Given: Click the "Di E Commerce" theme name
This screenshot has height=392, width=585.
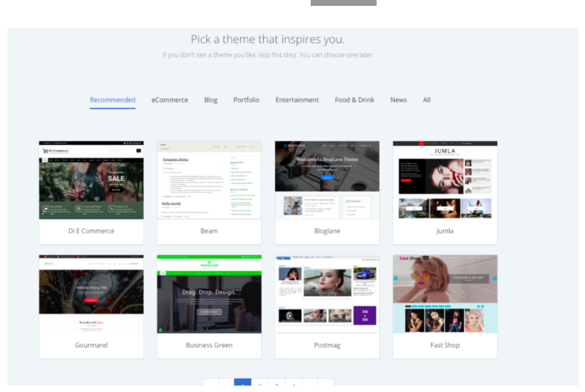Looking at the screenshot, I should point(91,231).
